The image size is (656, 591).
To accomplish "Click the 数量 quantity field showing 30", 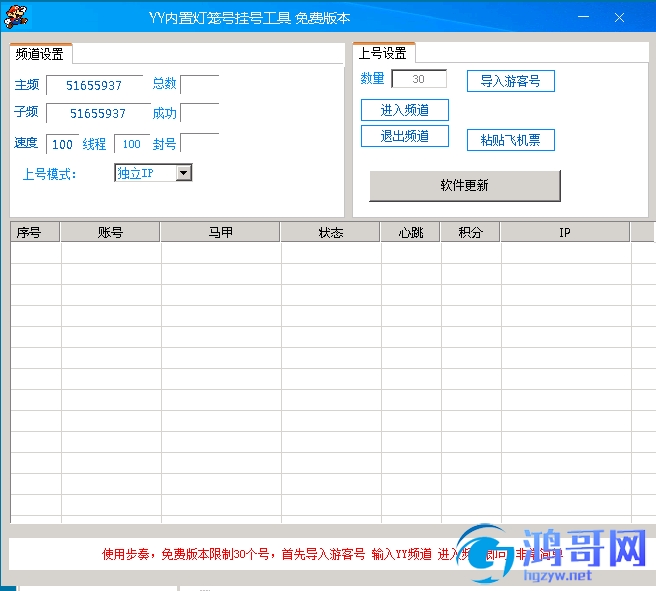I will (419, 79).
